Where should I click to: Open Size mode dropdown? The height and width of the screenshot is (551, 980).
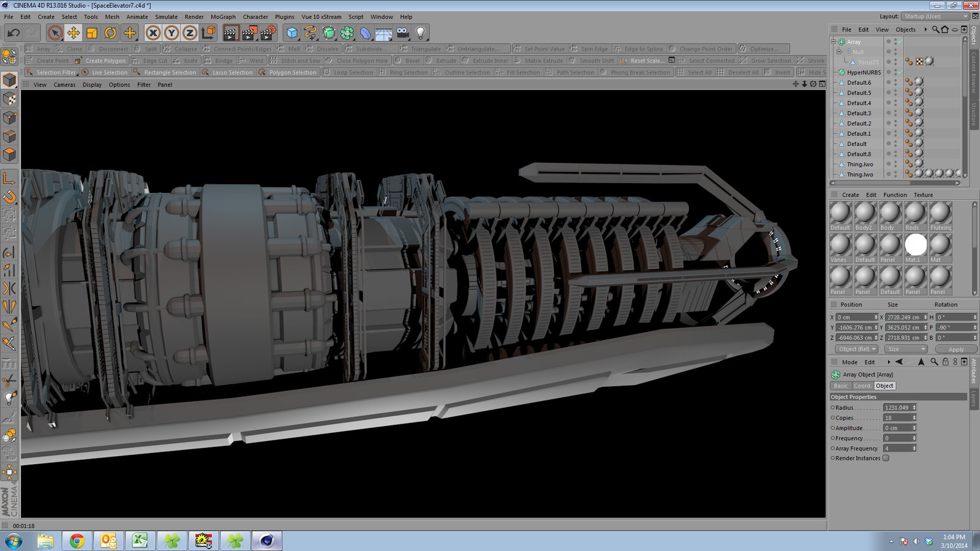pos(905,349)
